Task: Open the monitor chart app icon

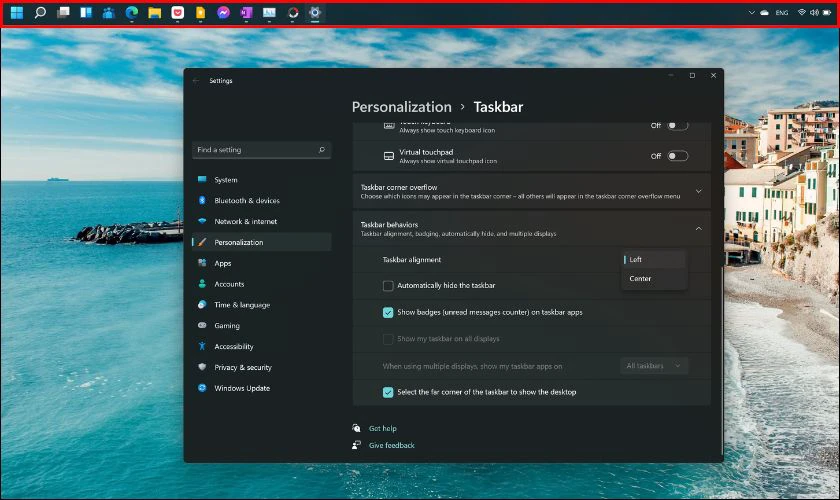Action: pos(269,12)
